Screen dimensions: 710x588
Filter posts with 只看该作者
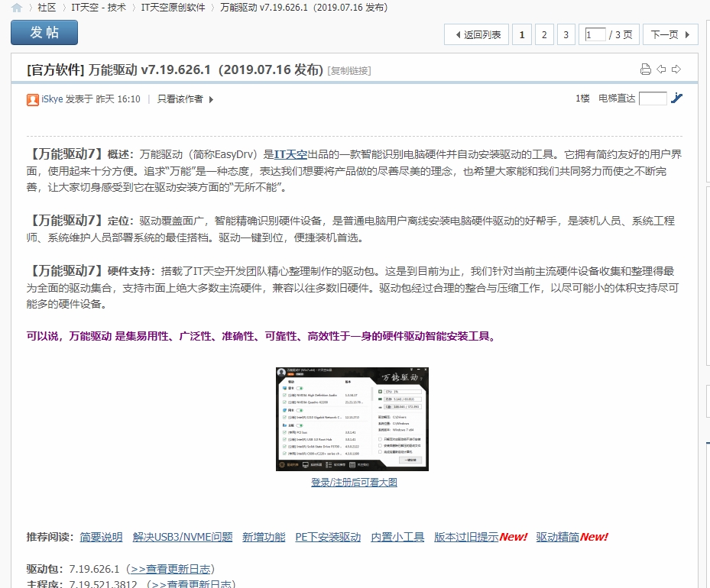[180, 99]
